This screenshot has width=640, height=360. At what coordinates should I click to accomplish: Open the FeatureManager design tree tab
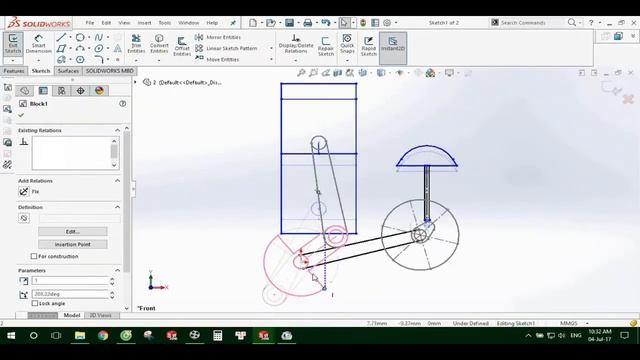pyautogui.click(x=25, y=91)
